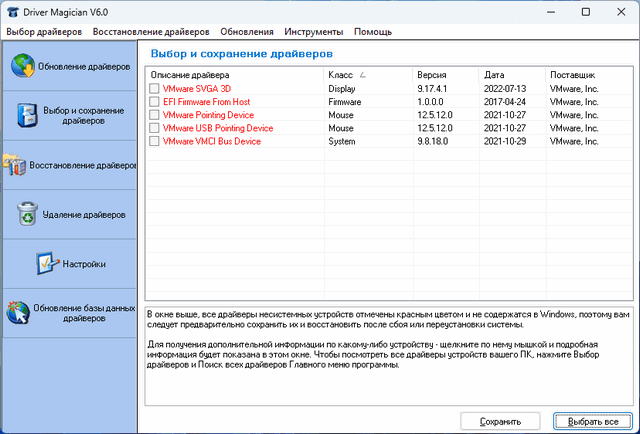Open the Восстановление драйверов menu
This screenshot has height=434, width=640.
151,32
